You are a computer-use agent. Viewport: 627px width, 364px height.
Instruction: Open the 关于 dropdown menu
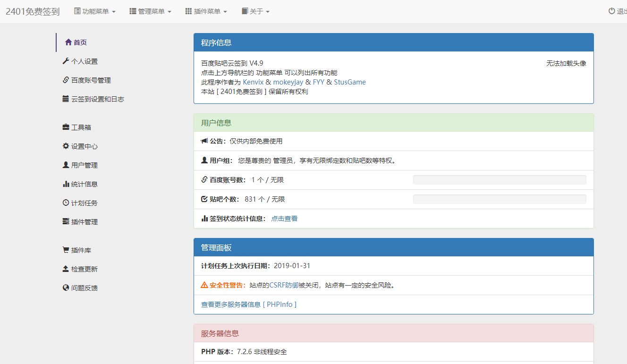click(255, 11)
